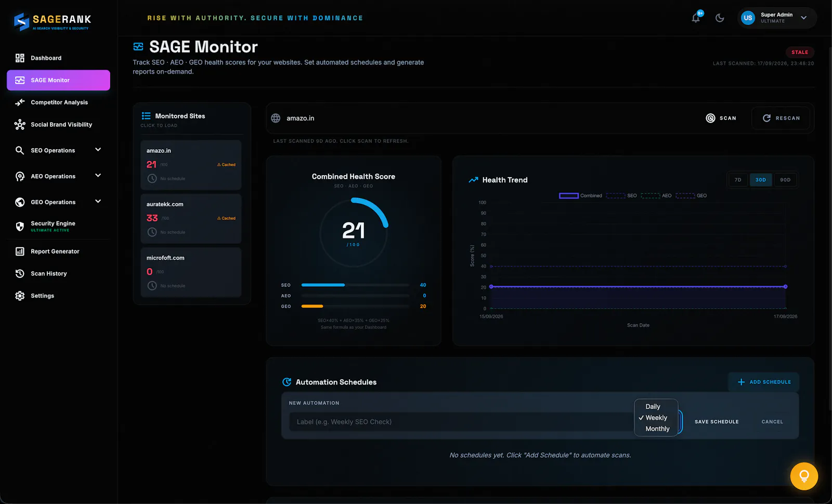Toggle the GEO legend series
The image size is (832, 504).
click(691, 196)
